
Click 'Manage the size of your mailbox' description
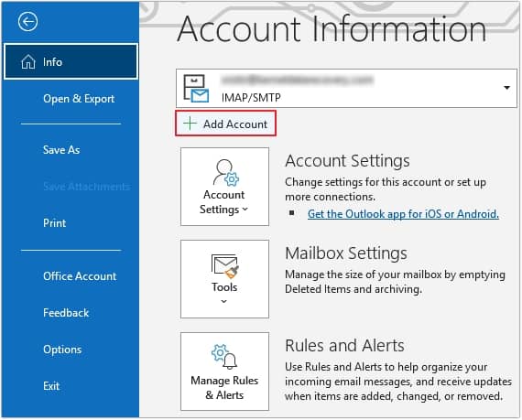395,282
